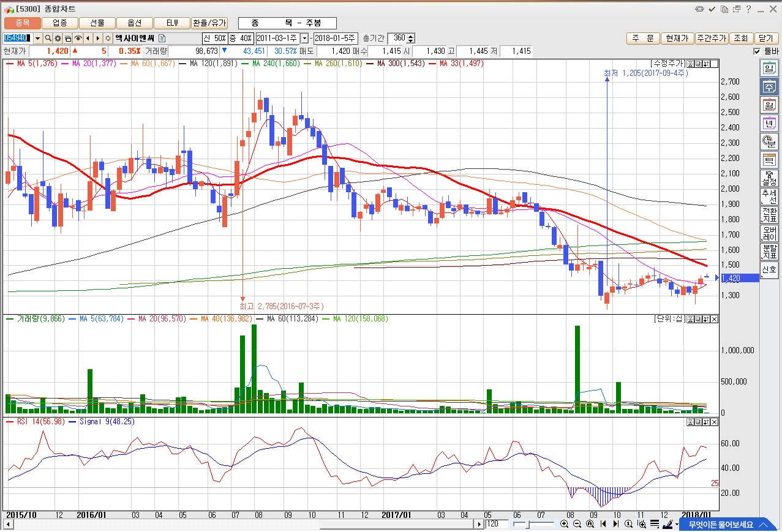This screenshot has width=782, height=532.
Task: Click the fit-all zoom magnifier icon
Action: click(590, 524)
